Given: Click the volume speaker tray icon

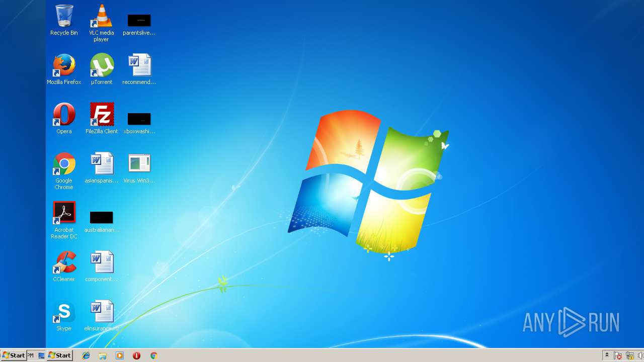Looking at the screenshot, I should point(640,355).
